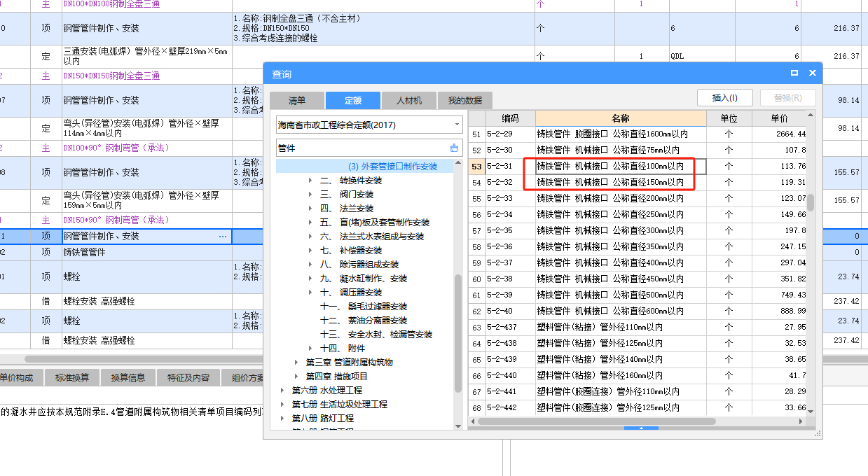Expand the 四、法兰安装 tree node

click(x=310, y=209)
